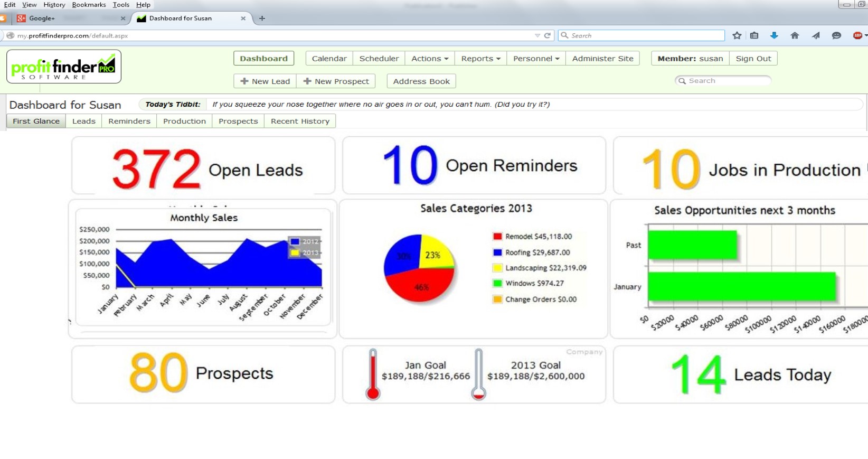Click the Past green bar
The height and width of the screenshot is (459, 868).
coord(692,245)
